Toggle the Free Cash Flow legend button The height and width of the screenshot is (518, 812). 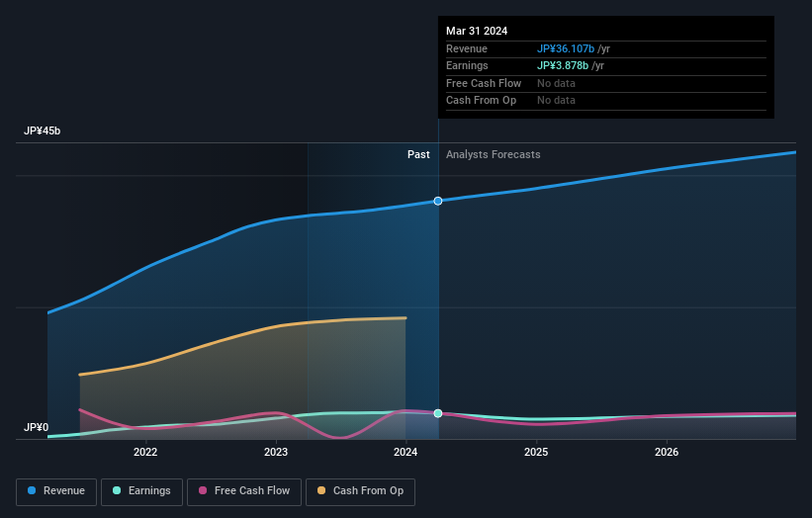pos(244,491)
